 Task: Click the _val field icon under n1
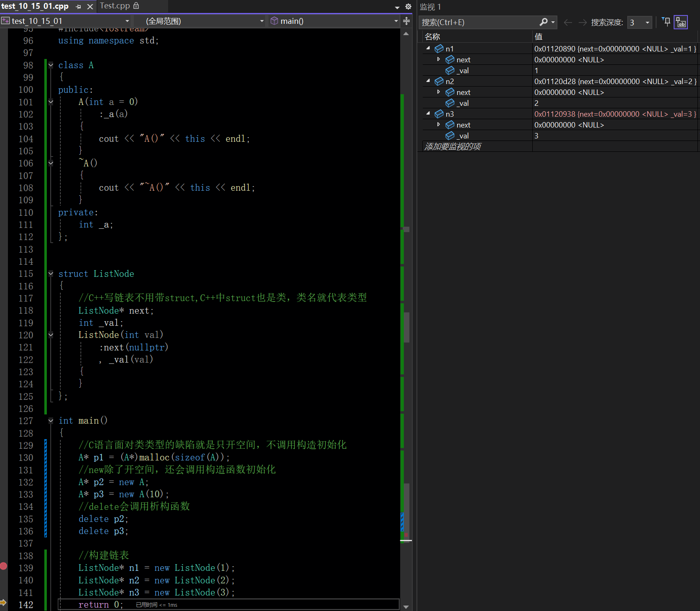[x=450, y=71]
